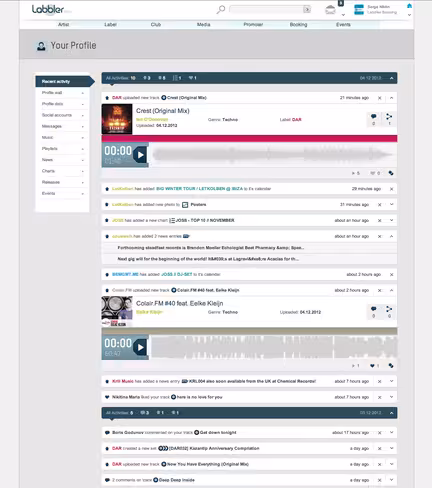Open the Labbler home logo
Viewport: 432px width, 488px height.
click(48, 9)
